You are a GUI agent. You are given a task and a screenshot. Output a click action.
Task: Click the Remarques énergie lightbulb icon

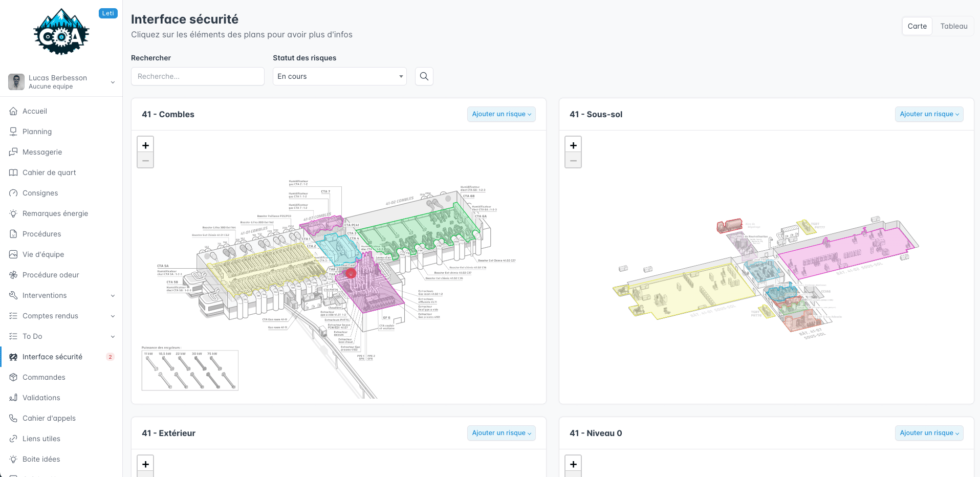click(x=13, y=213)
